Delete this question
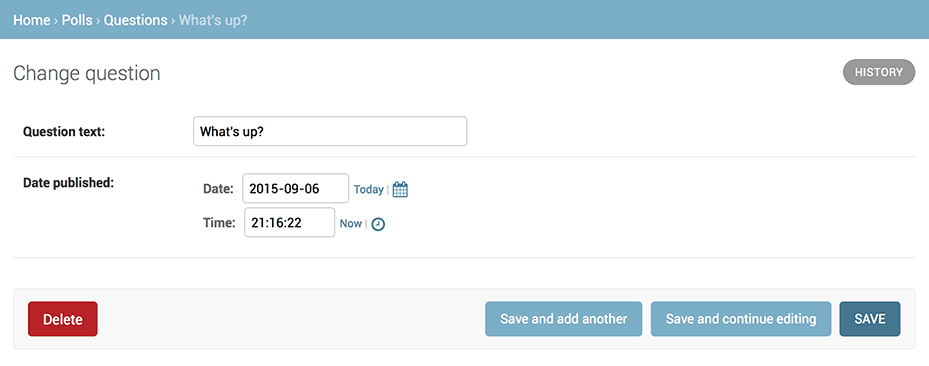Image resolution: width=929 pixels, height=366 pixels. (63, 319)
